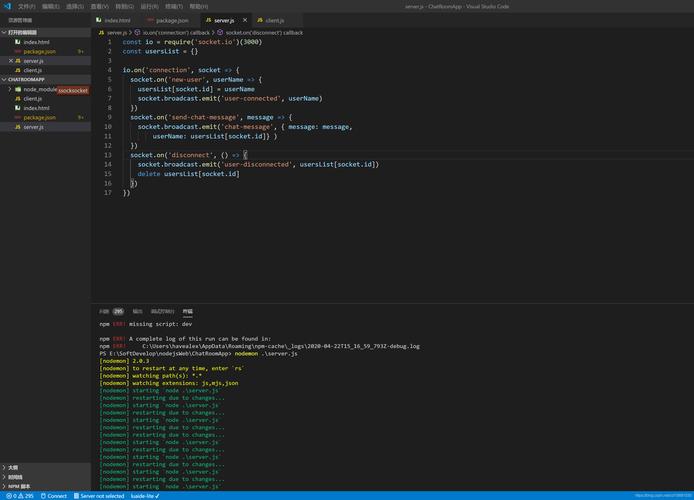Click the code on line 1 requiring socket.io
The image size is (694, 500).
coord(193,42)
